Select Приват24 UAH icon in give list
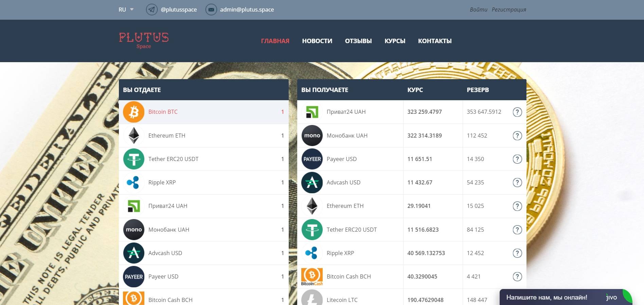 tap(134, 206)
